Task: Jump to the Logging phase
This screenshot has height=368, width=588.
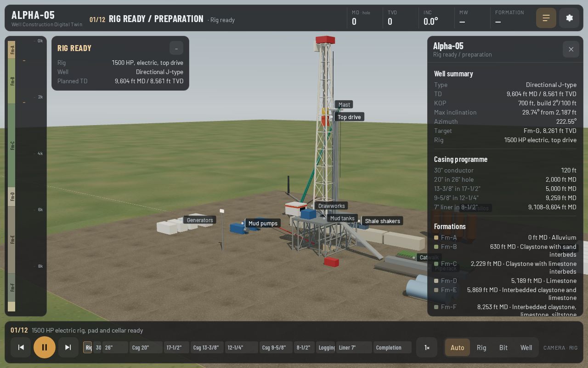Action: click(x=326, y=347)
